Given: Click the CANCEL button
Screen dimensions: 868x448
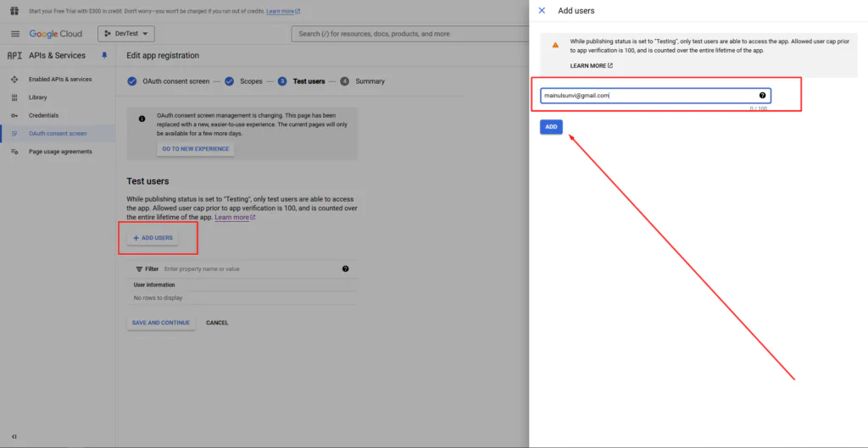Looking at the screenshot, I should [x=217, y=323].
